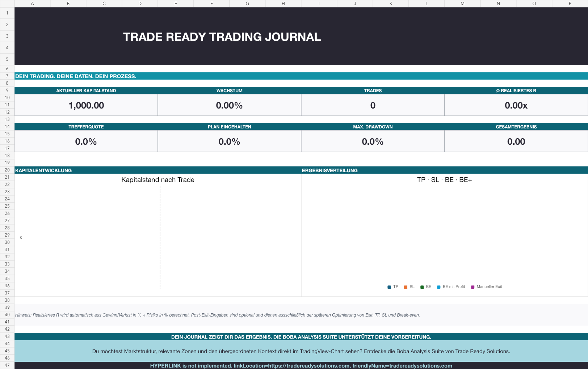Select the TRADES header cell
This screenshot has height=369, width=588.
click(373, 90)
